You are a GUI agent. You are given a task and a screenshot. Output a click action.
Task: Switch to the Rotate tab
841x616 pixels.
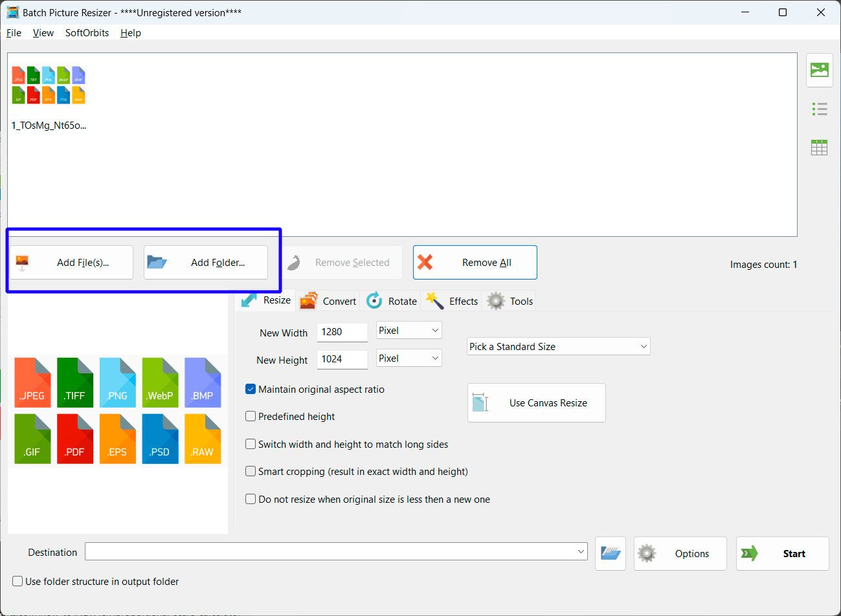click(x=392, y=301)
